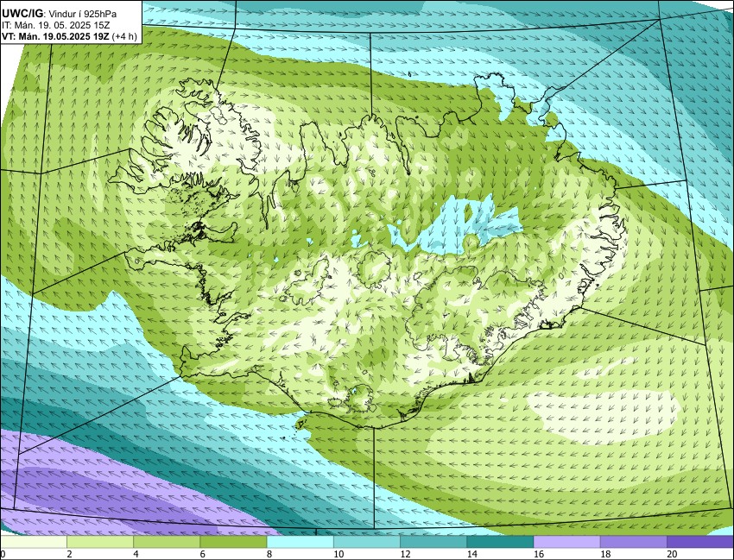Click the legend value label '20'
734x560 pixels.
pyautogui.click(x=672, y=554)
